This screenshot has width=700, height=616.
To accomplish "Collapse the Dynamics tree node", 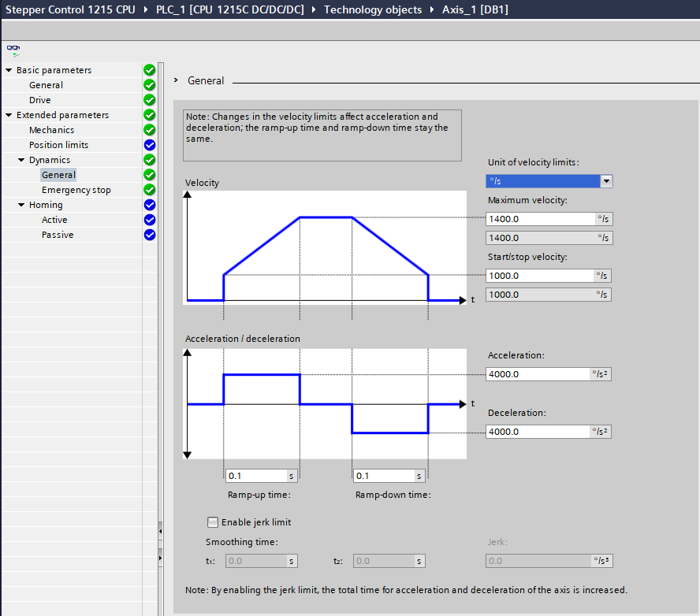I will (x=21, y=160).
